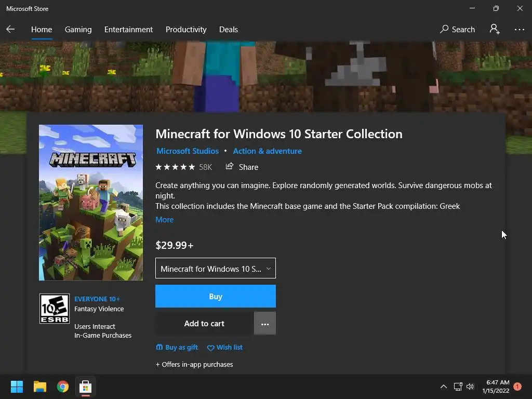Show hidden icons in system tray
The height and width of the screenshot is (399, 532).
[x=444, y=387]
